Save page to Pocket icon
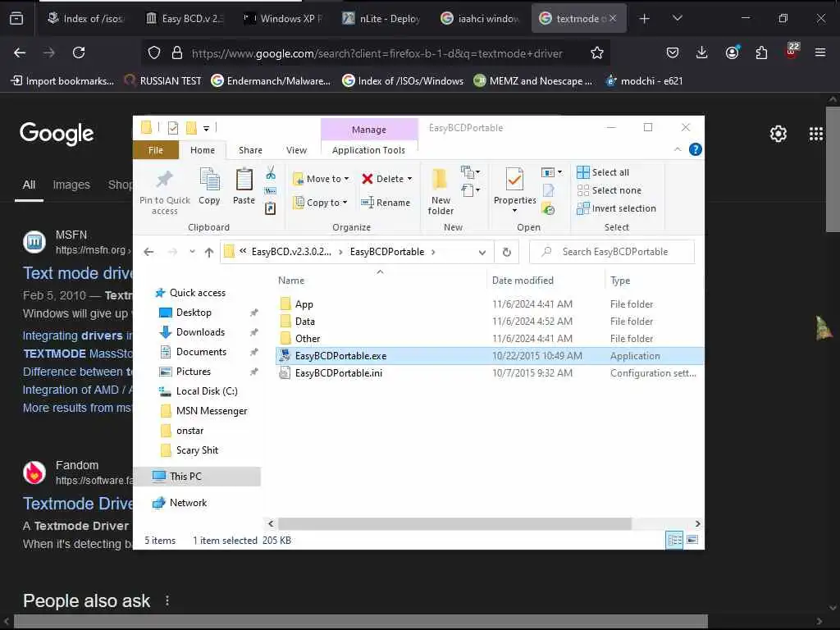 tap(673, 52)
